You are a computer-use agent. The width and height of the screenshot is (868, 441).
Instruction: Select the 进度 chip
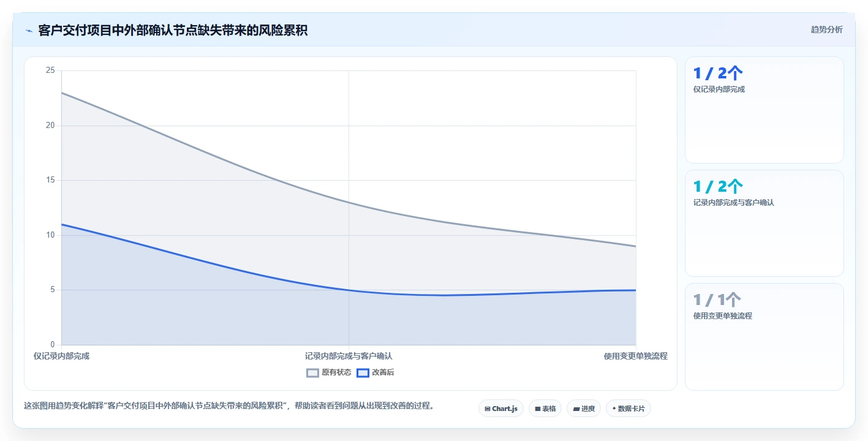pyautogui.click(x=584, y=409)
